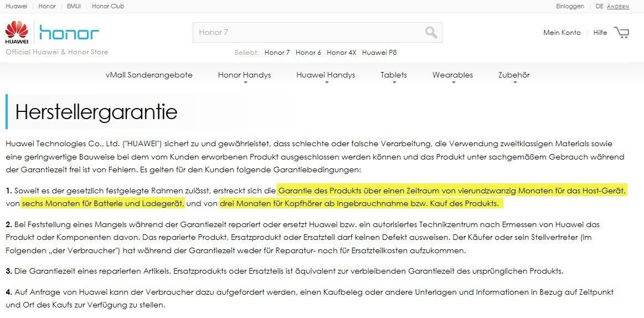Open the Huawei Handys menu
Viewport: 644px width, 318px height.
[326, 75]
